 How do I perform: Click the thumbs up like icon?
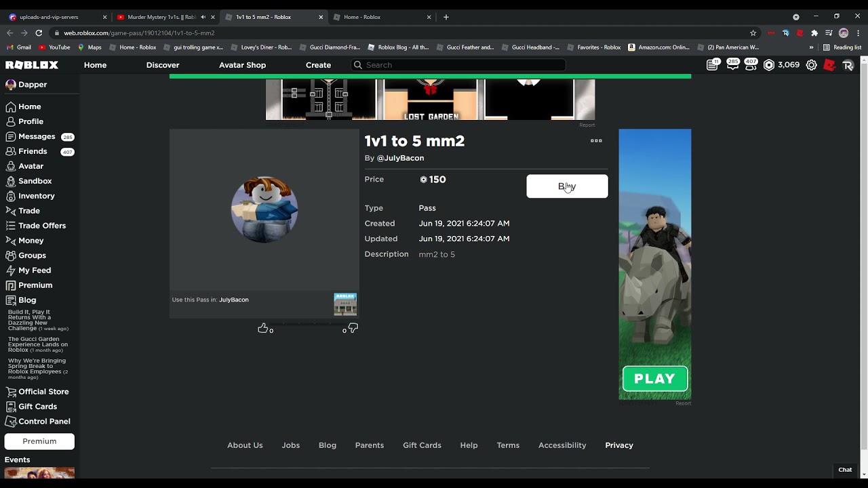[x=262, y=328]
